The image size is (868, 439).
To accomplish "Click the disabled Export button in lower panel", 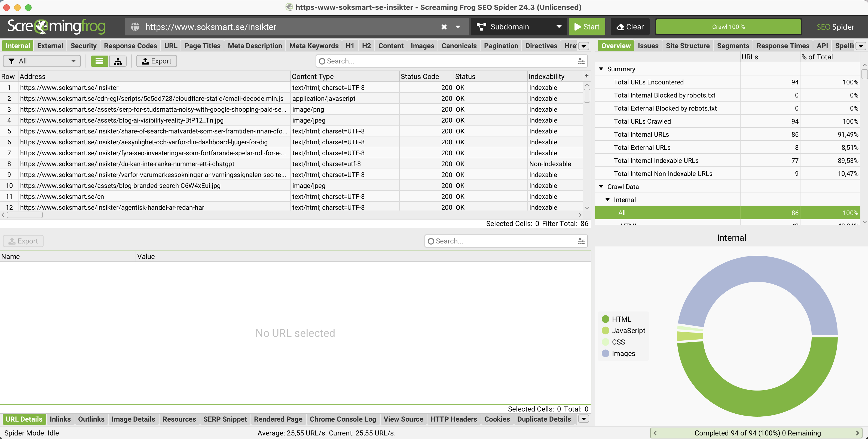I will pos(24,241).
